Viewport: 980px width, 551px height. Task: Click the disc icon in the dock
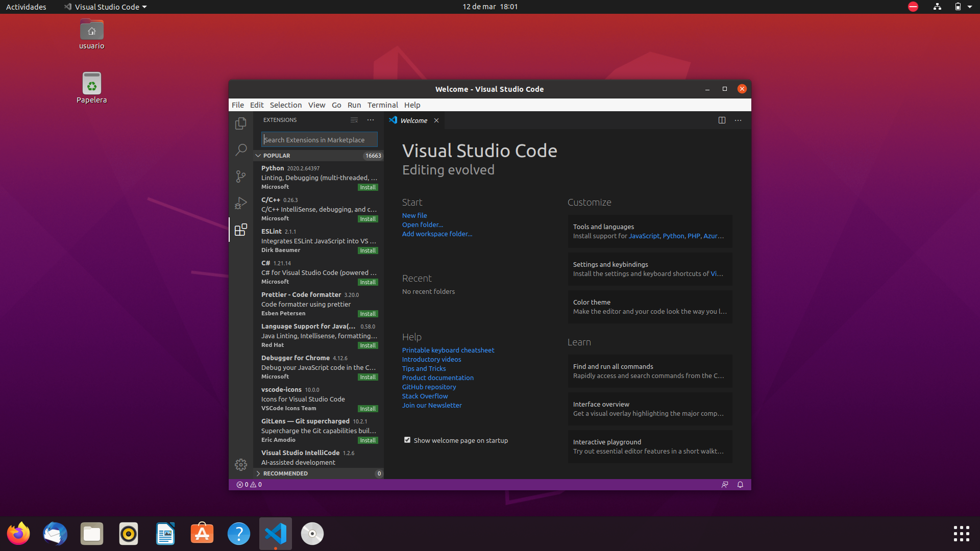tap(312, 534)
